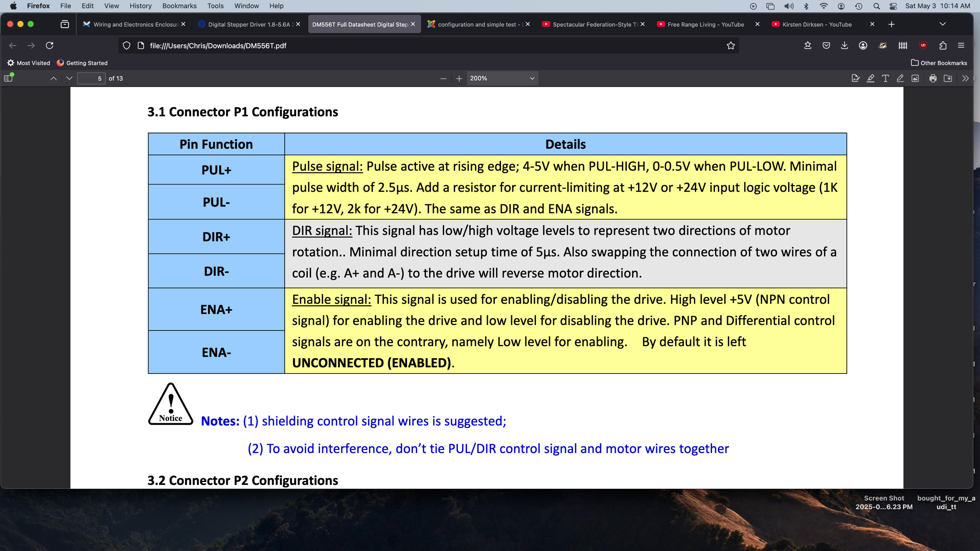Click the 'ENA+' pin cell
Viewport: 980px width, 551px height.
(x=216, y=309)
